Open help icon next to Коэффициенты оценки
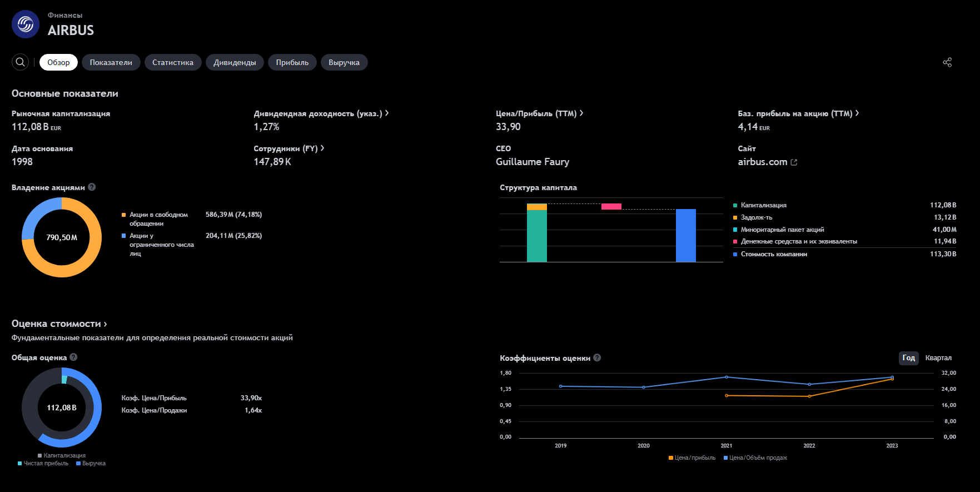The height and width of the screenshot is (492, 980). coord(597,358)
